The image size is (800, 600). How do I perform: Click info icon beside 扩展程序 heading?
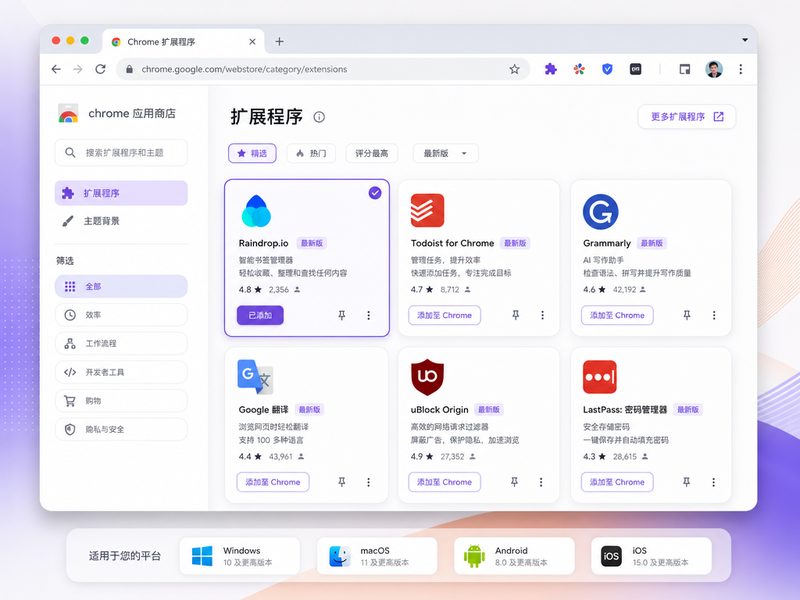(319, 117)
